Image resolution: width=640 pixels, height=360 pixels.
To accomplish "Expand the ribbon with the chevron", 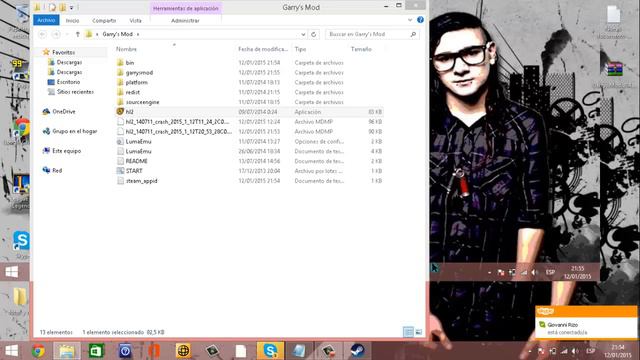I will point(410,20).
